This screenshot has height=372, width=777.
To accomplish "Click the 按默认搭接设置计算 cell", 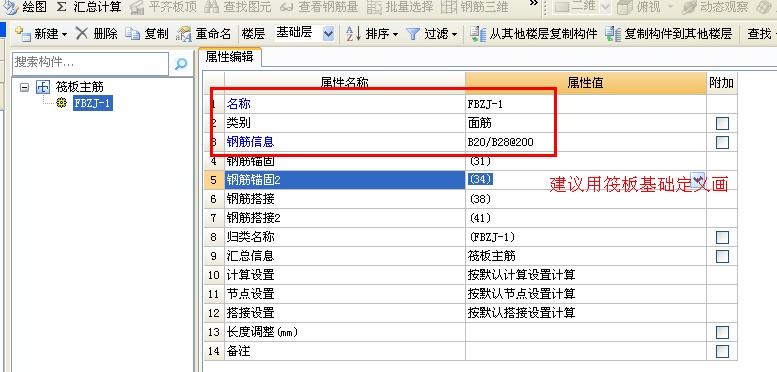I will coord(586,313).
